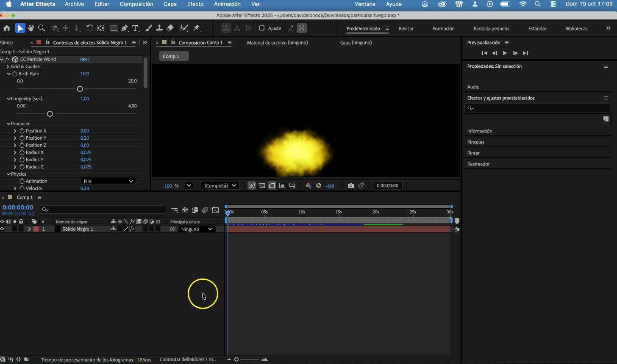Open the Animation Fire dropdown
The height and width of the screenshot is (364, 617).
coord(108,181)
